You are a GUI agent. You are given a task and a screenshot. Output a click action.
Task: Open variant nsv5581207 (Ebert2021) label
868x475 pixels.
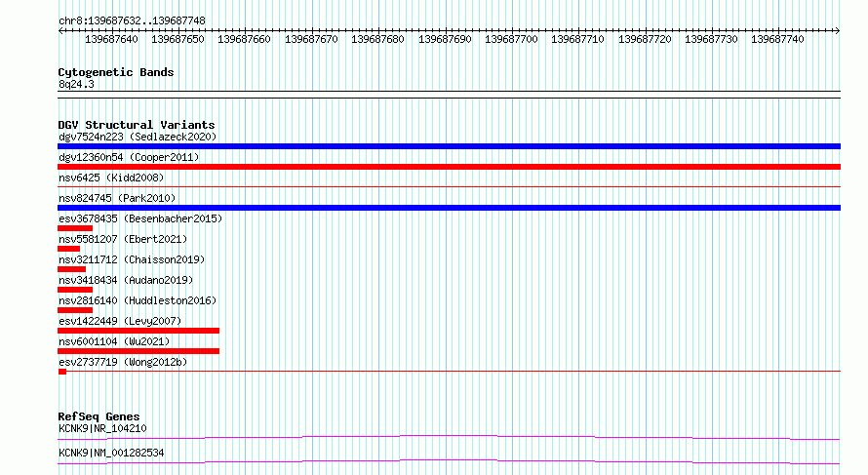coord(123,239)
